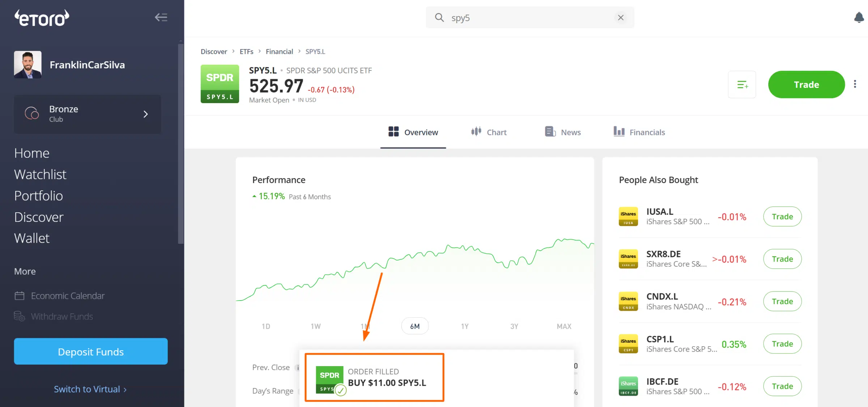This screenshot has width=868, height=407.
Task: Open SXR8.DE ticker name
Action: (x=663, y=254)
